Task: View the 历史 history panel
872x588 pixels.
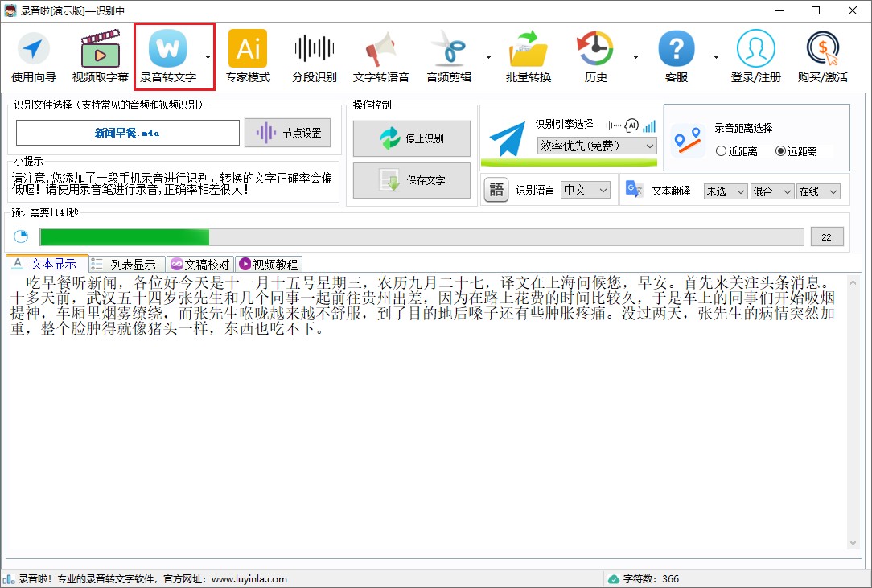Action: click(594, 55)
